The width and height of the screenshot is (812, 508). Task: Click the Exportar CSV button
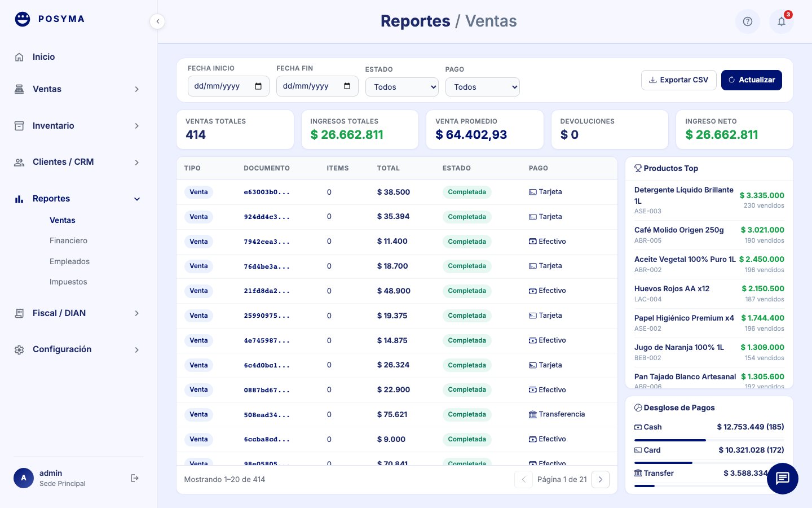(x=679, y=80)
